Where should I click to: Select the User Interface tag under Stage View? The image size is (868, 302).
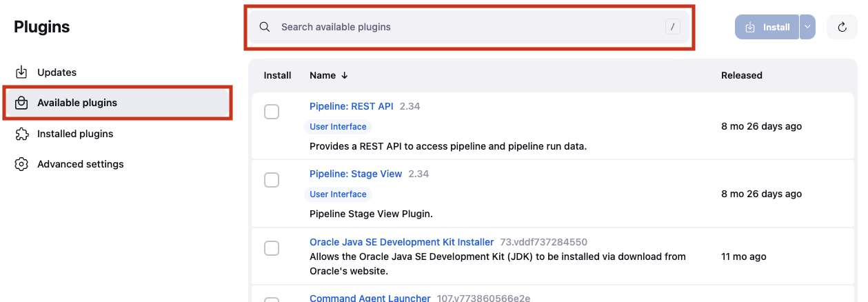pos(338,194)
